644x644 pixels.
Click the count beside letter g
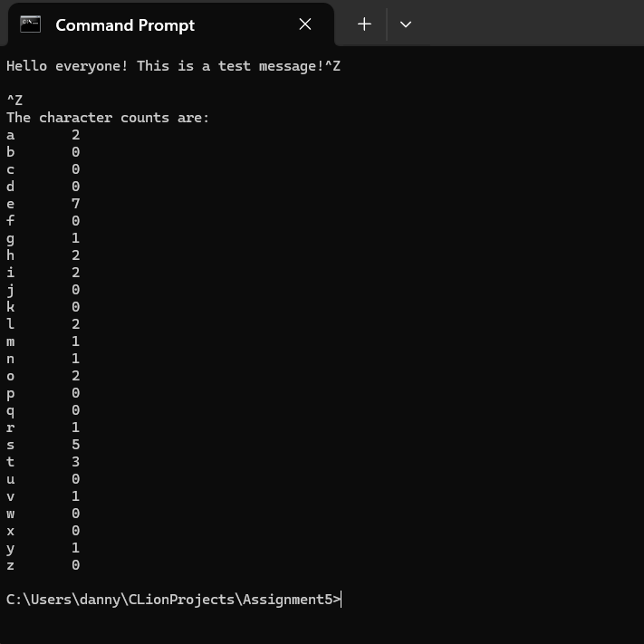tap(76, 238)
